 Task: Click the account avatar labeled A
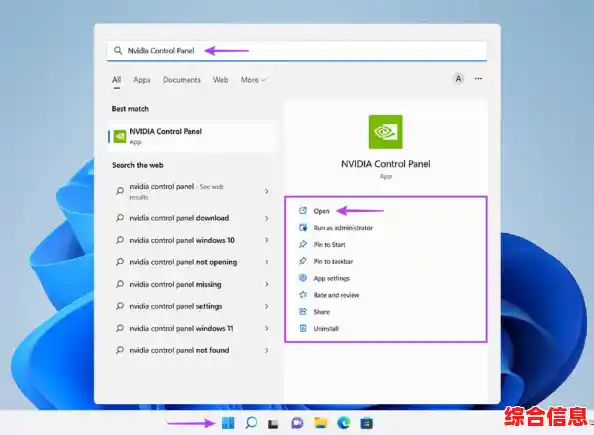point(458,79)
